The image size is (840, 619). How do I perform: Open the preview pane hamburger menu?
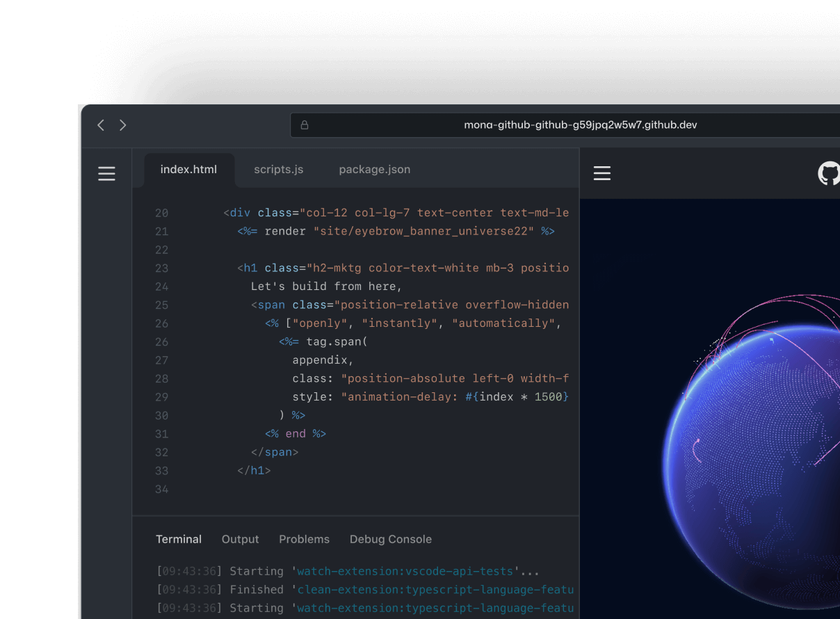[602, 173]
